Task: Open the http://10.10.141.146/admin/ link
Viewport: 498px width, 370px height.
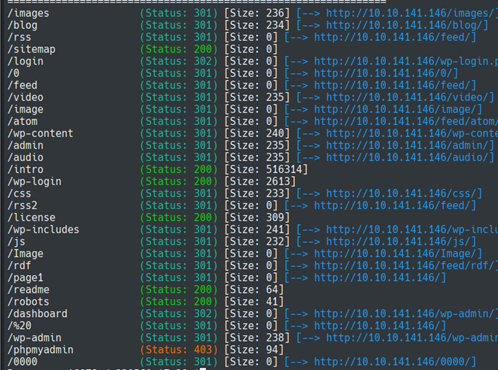Action: click(407, 145)
